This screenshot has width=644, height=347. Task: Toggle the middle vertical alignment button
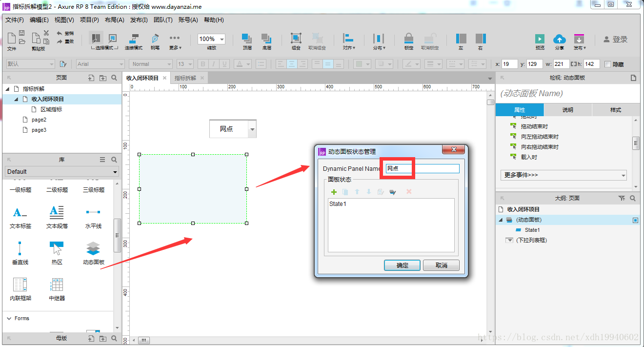click(328, 64)
